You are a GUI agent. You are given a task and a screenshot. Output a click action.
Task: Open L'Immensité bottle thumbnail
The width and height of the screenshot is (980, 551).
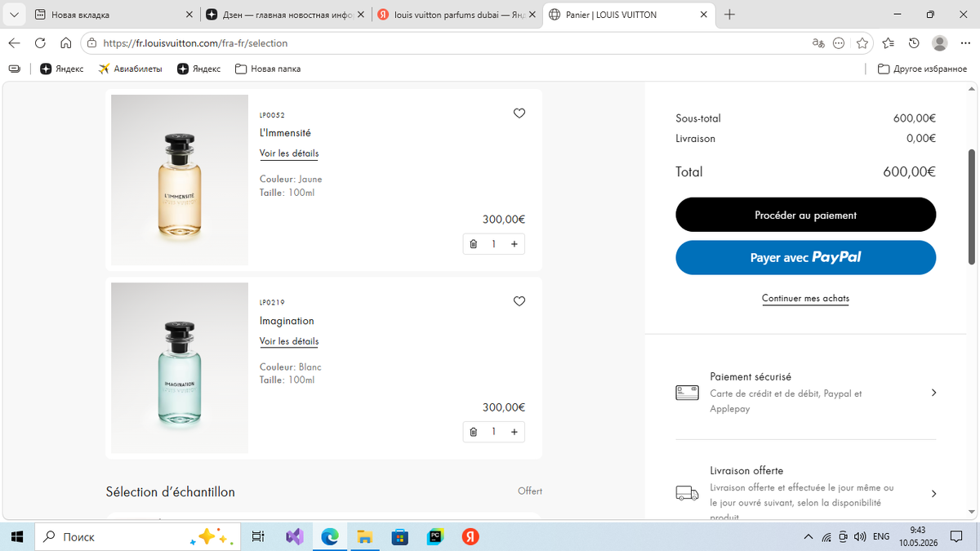click(180, 180)
